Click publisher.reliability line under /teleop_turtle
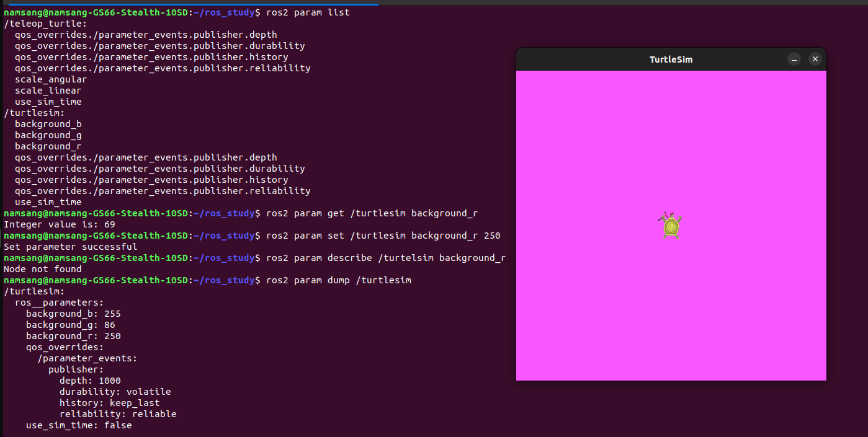 pos(163,68)
